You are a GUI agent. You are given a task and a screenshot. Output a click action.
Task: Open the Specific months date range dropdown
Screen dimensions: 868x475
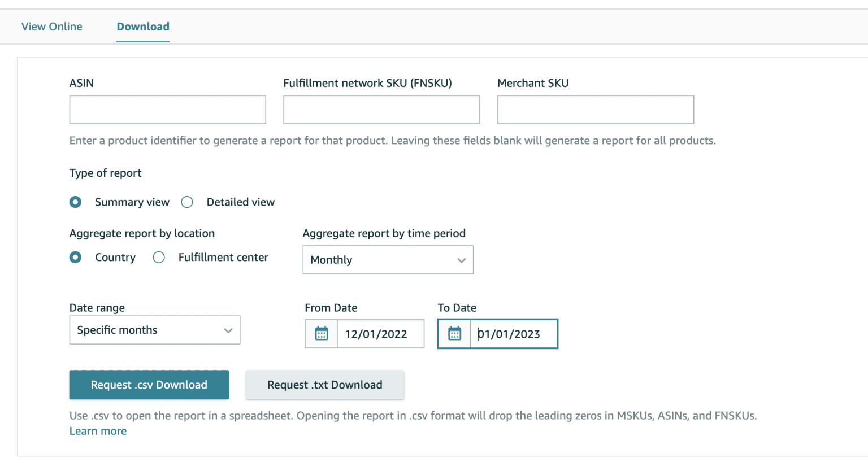coord(154,330)
